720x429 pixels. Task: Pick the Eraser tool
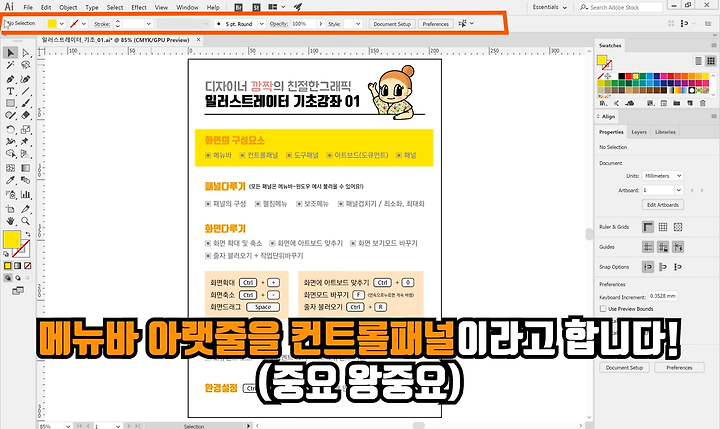26,115
